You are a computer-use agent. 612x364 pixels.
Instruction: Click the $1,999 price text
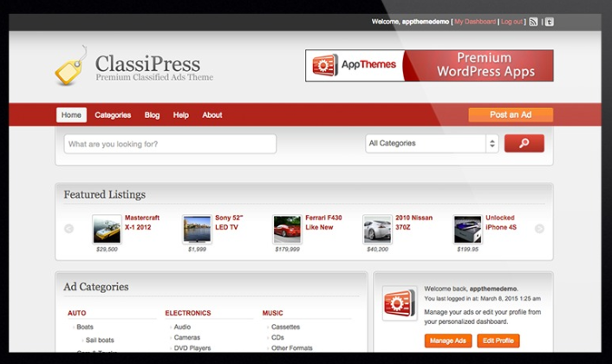(197, 250)
